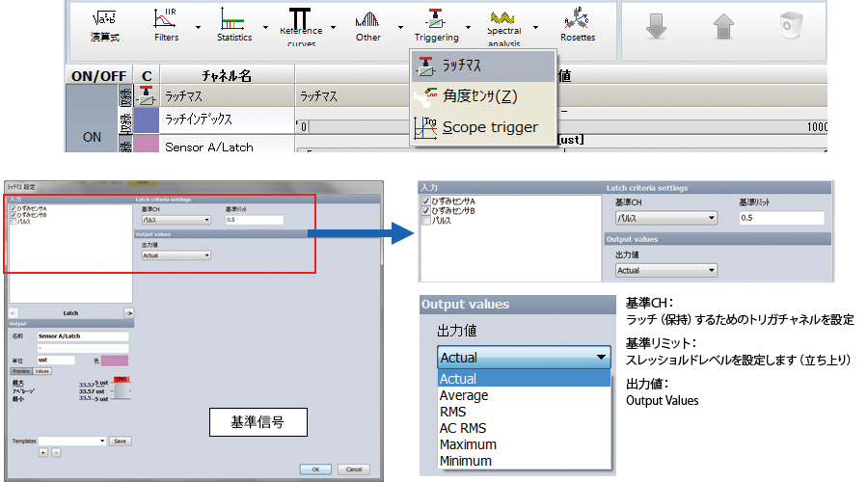Expand the Other dropdown arrow
Image resolution: width=868 pixels, height=482 pixels.
(401, 27)
